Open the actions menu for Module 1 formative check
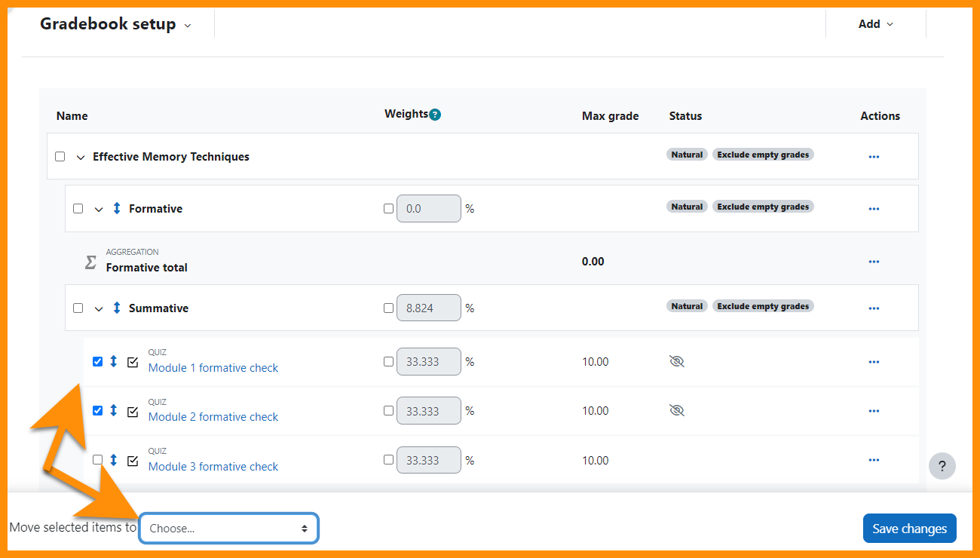The height and width of the screenshot is (558, 980). click(874, 361)
